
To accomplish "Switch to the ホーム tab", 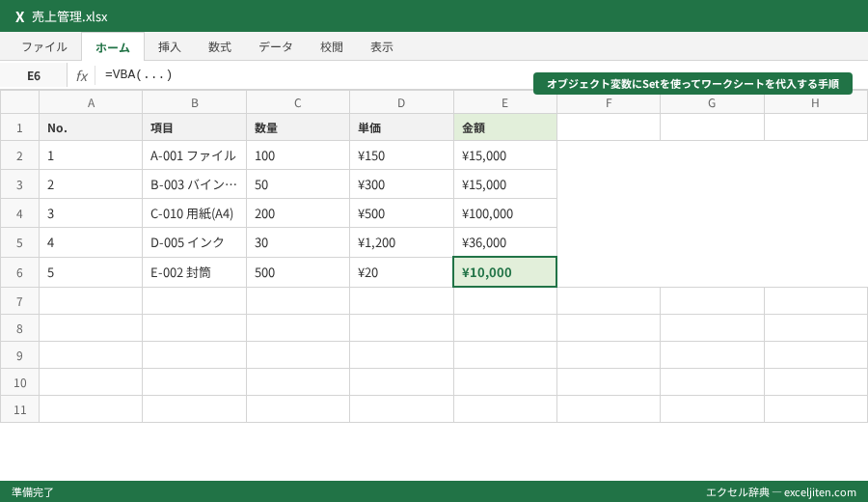I will (113, 47).
